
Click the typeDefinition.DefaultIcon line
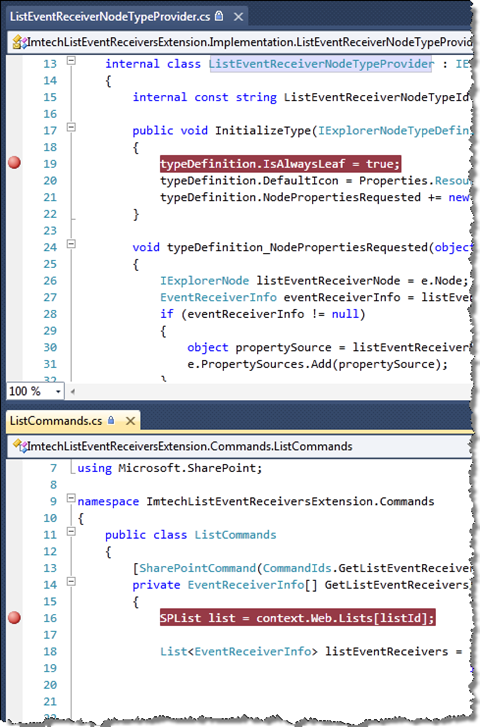pos(315,180)
